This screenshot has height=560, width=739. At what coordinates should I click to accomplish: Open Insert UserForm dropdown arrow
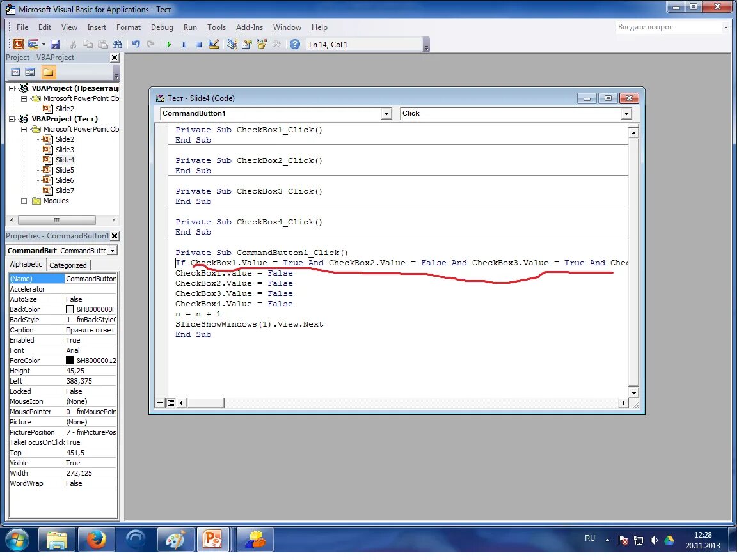(44, 45)
